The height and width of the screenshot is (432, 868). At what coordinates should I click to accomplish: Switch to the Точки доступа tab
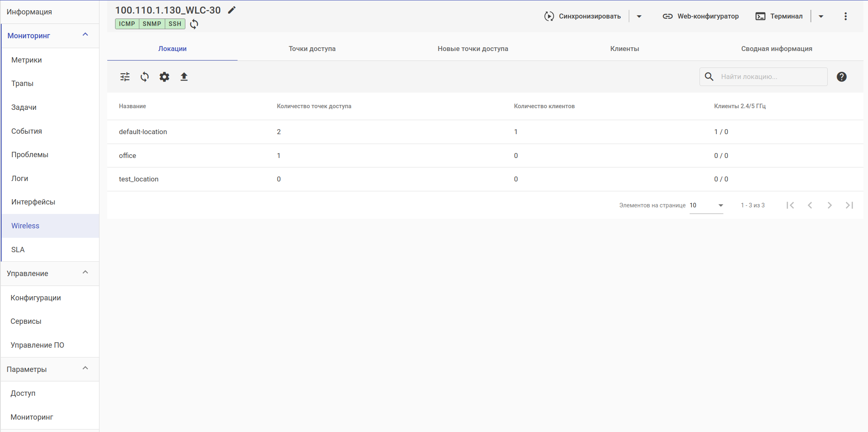click(312, 49)
